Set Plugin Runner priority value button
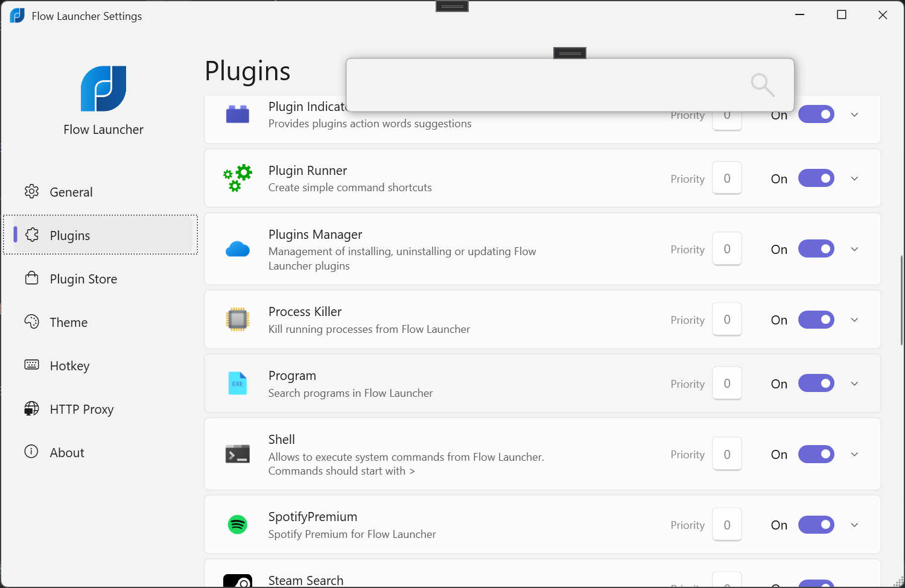 (x=727, y=178)
